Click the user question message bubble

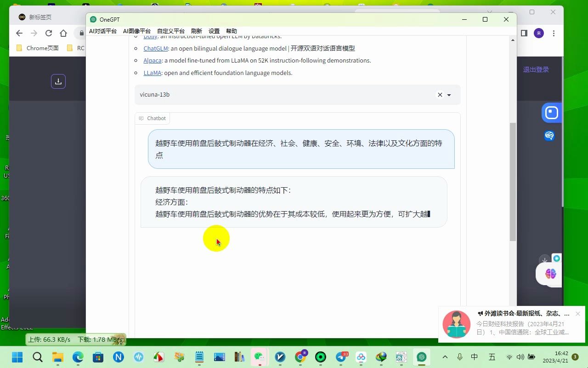[x=301, y=149]
